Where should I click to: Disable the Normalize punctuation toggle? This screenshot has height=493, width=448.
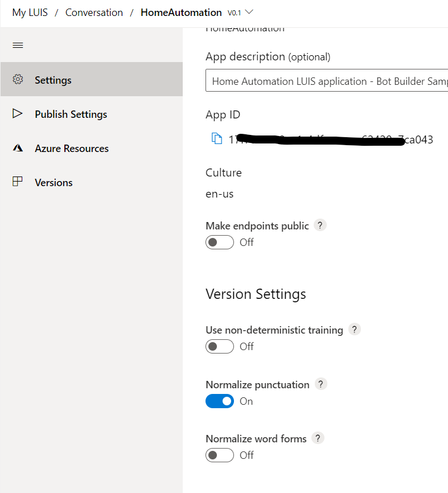click(x=219, y=401)
